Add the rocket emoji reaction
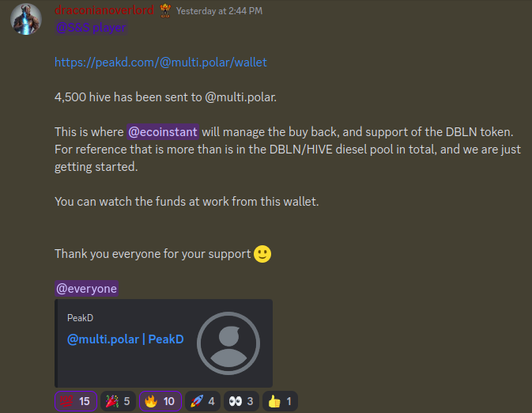532x413 pixels. (x=202, y=401)
